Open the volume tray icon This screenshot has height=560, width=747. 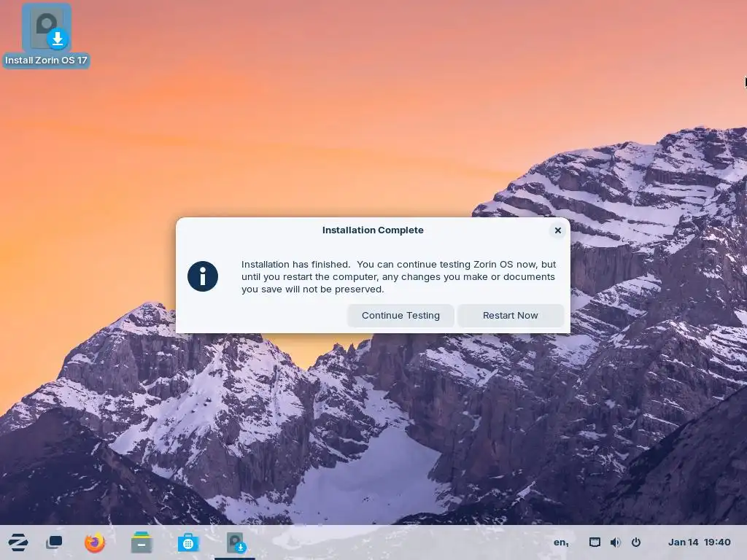616,542
